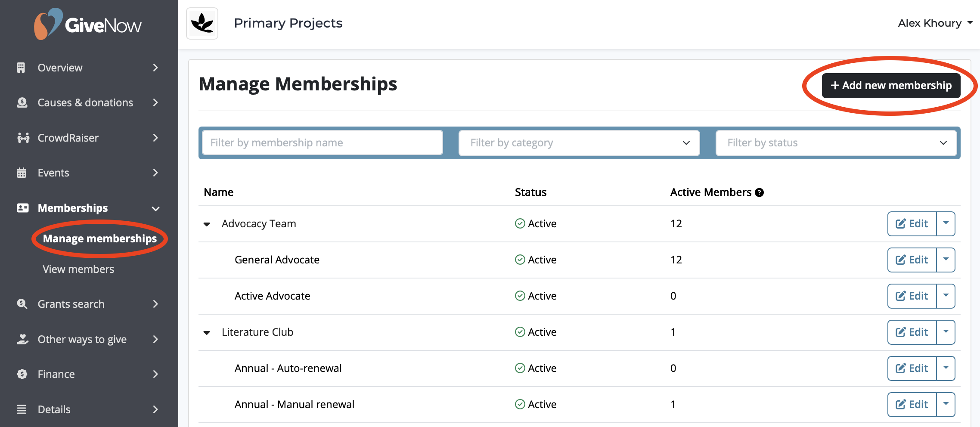This screenshot has width=980, height=427.
Task: Open Annual - Auto-renewal edit options arrow
Action: (x=946, y=368)
